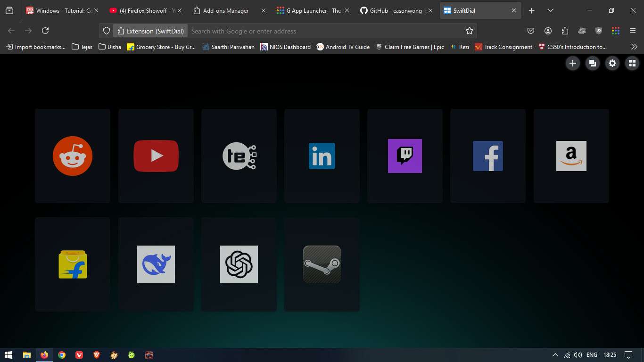The width and height of the screenshot is (644, 362).
Task: Open the Reddit speed dial tile
Action: click(x=73, y=156)
